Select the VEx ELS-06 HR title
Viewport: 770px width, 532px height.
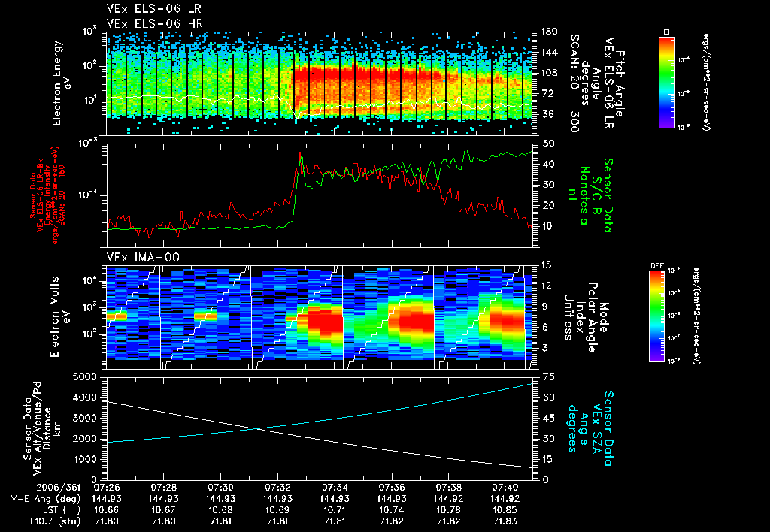(155, 23)
